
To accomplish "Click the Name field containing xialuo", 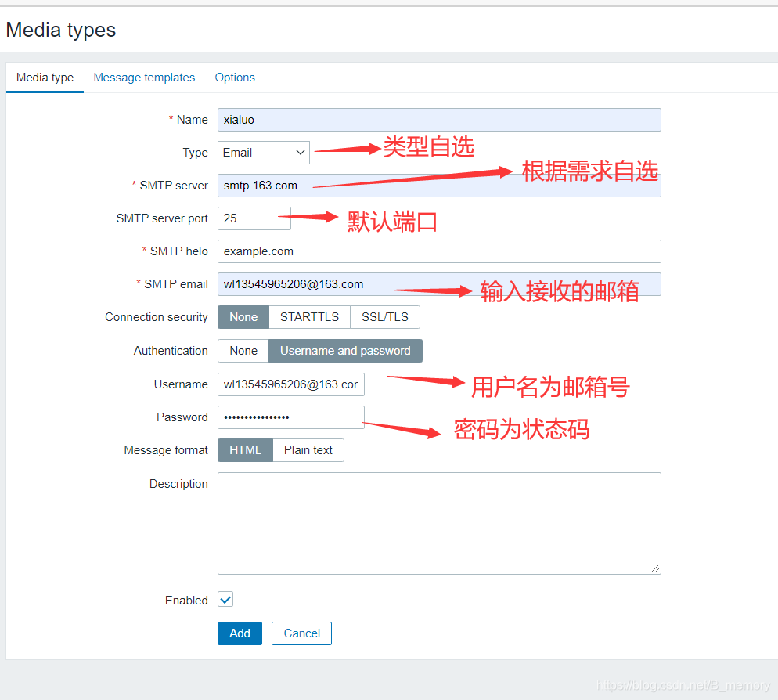I will coord(439,120).
